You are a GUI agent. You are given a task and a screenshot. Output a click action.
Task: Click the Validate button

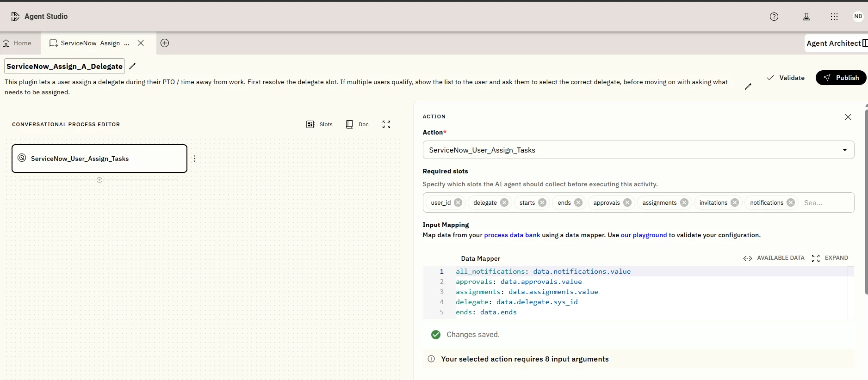coord(786,78)
